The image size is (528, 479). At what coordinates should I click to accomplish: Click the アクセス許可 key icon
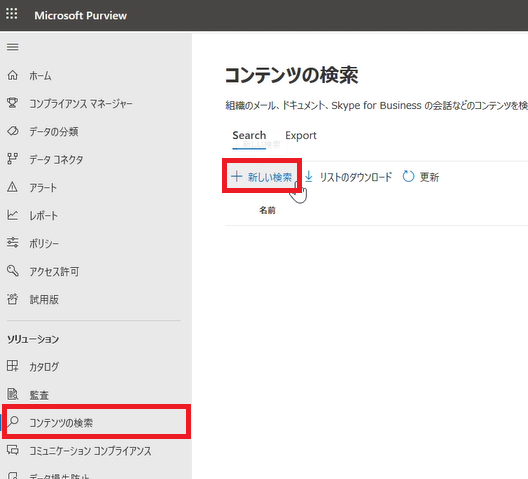(12, 271)
